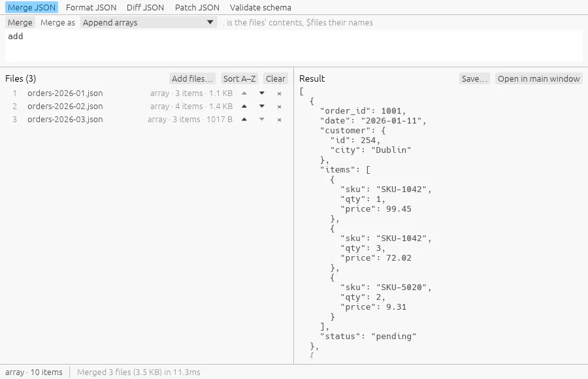Viewport: 588px width, 379px height.
Task: Click "qty": 3 line
Action: point(363,248)
